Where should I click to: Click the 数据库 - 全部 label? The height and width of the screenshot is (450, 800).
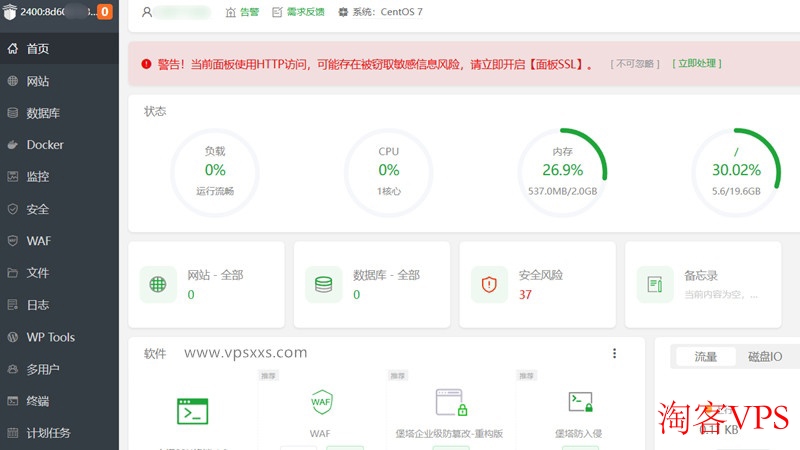click(x=386, y=275)
